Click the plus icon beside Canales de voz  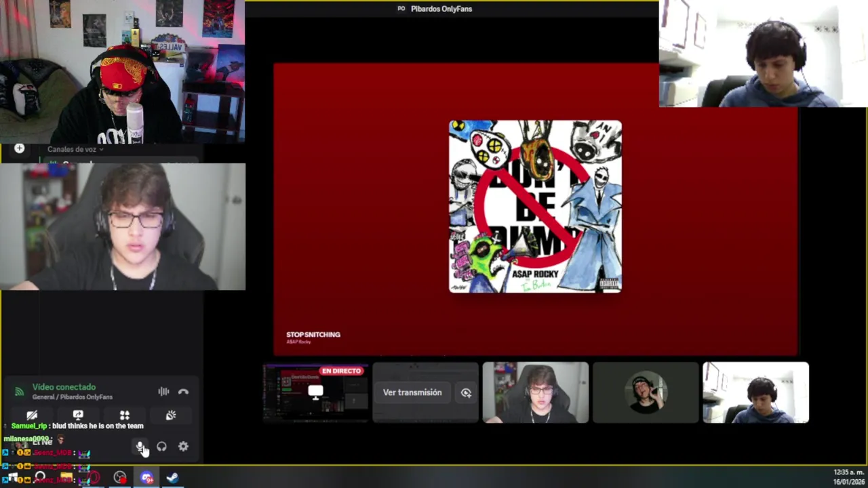(19, 148)
